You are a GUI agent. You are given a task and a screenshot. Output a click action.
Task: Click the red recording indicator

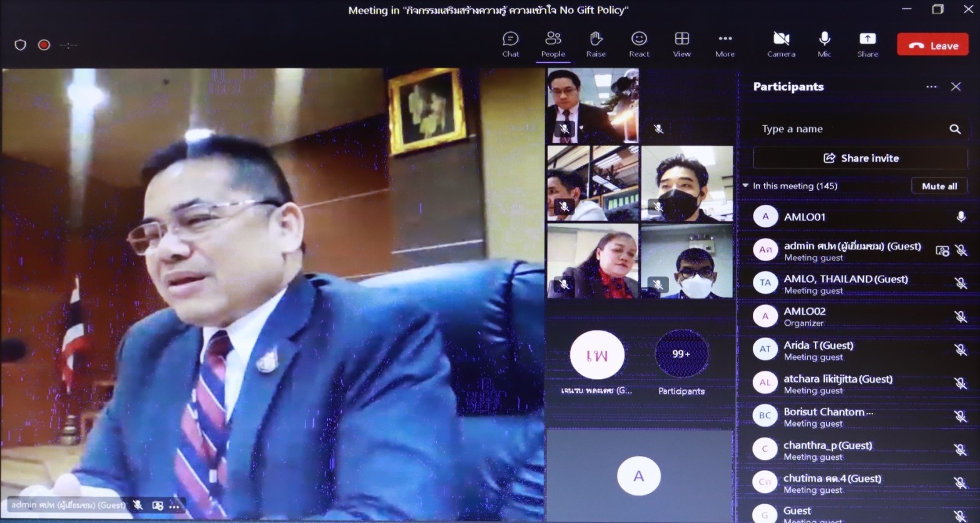pos(44,45)
